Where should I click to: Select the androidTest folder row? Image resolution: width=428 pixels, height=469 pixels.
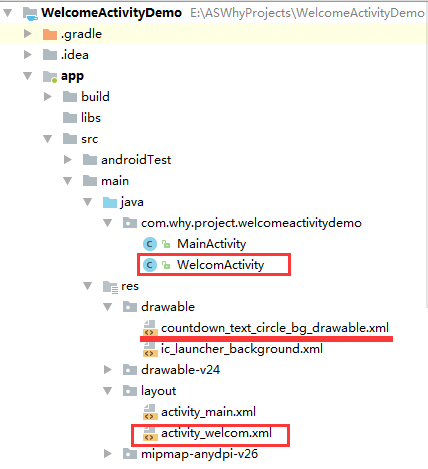click(214, 160)
